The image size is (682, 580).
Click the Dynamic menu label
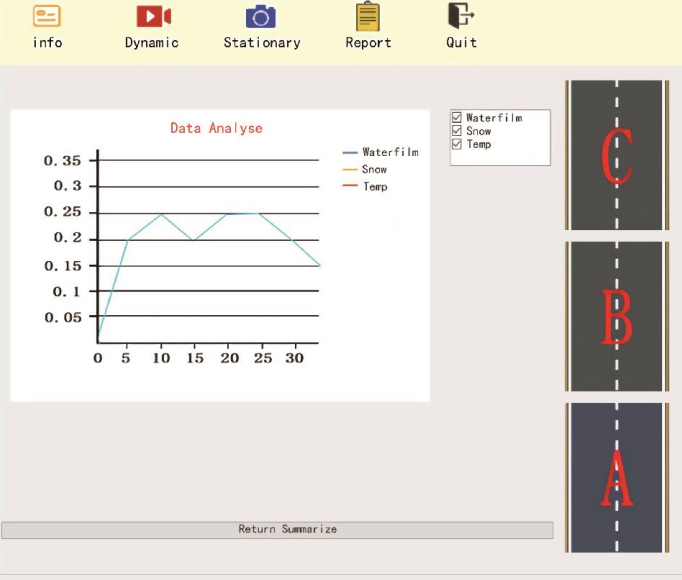pos(152,42)
